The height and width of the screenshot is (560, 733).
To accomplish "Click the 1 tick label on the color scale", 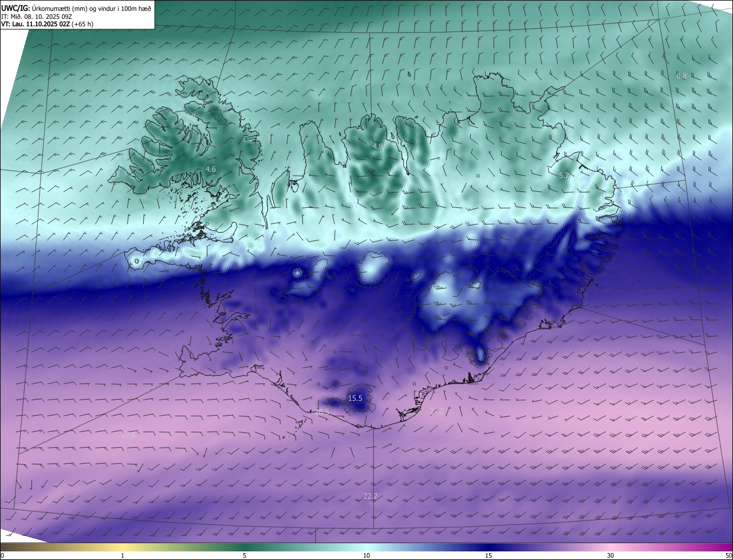I will click(123, 555).
